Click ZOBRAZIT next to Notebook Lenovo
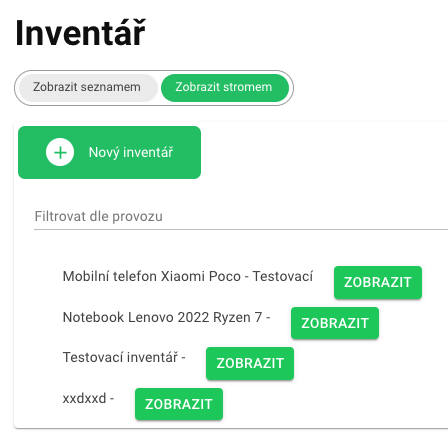Image resolution: width=448 pixels, height=448 pixels. [x=335, y=323]
